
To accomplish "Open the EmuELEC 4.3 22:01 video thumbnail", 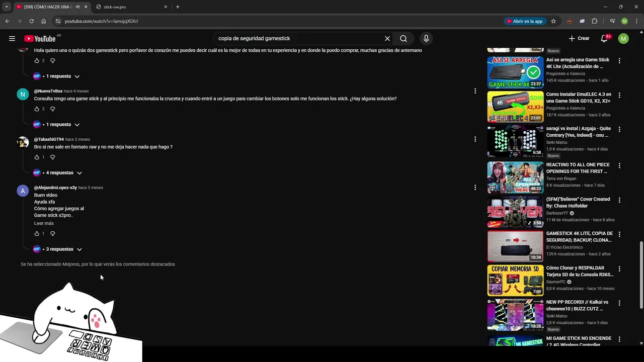I will click(515, 107).
